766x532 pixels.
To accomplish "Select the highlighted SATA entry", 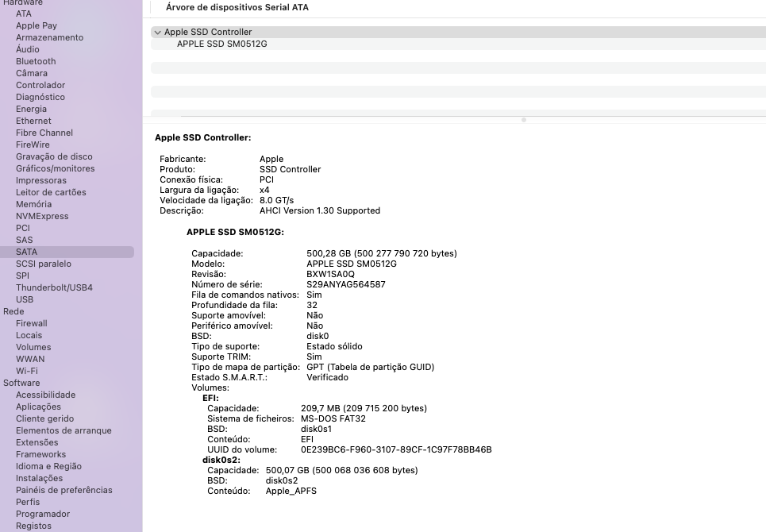I will [x=67, y=252].
